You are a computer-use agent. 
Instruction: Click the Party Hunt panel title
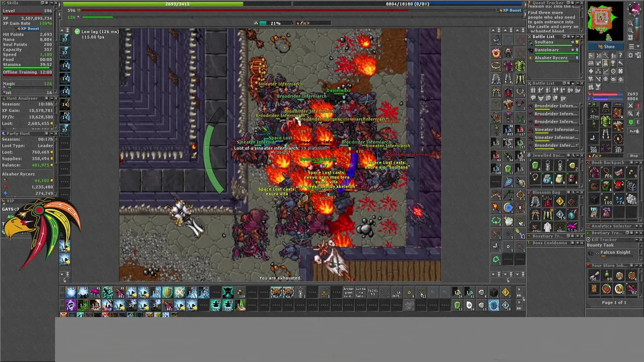click(18, 134)
